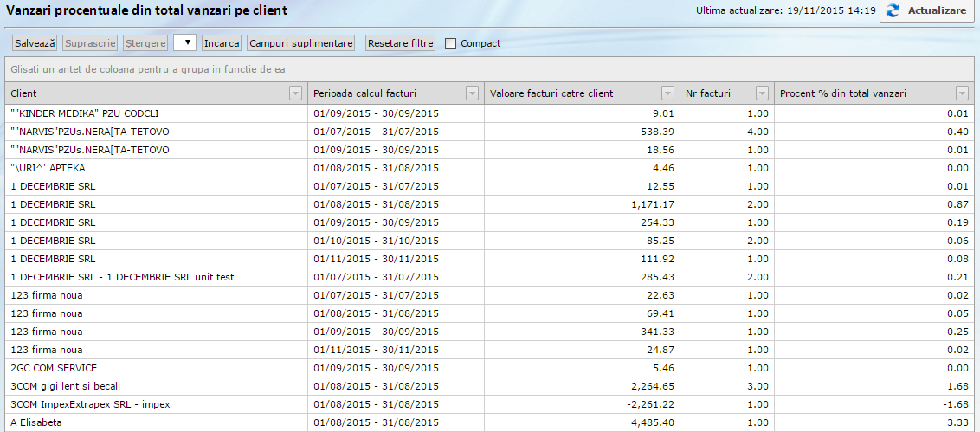Open the Procent % din total vanzari filter

click(962, 93)
